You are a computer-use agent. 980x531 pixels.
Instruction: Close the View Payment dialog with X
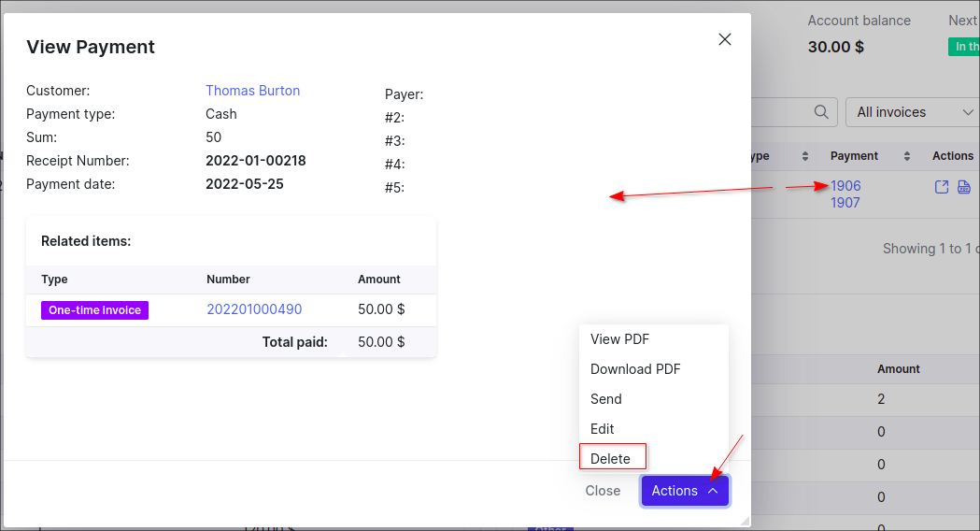[724, 39]
